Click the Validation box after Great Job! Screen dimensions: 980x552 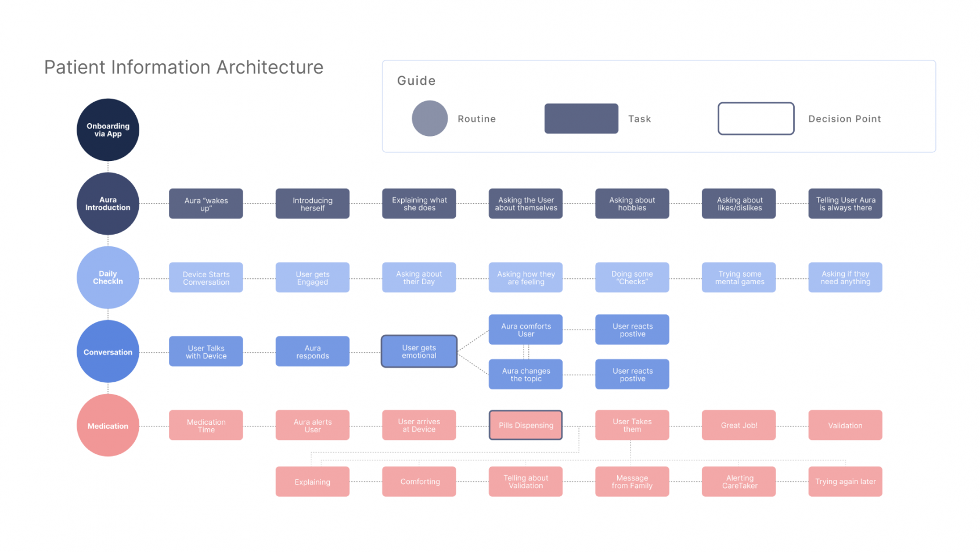coord(845,425)
